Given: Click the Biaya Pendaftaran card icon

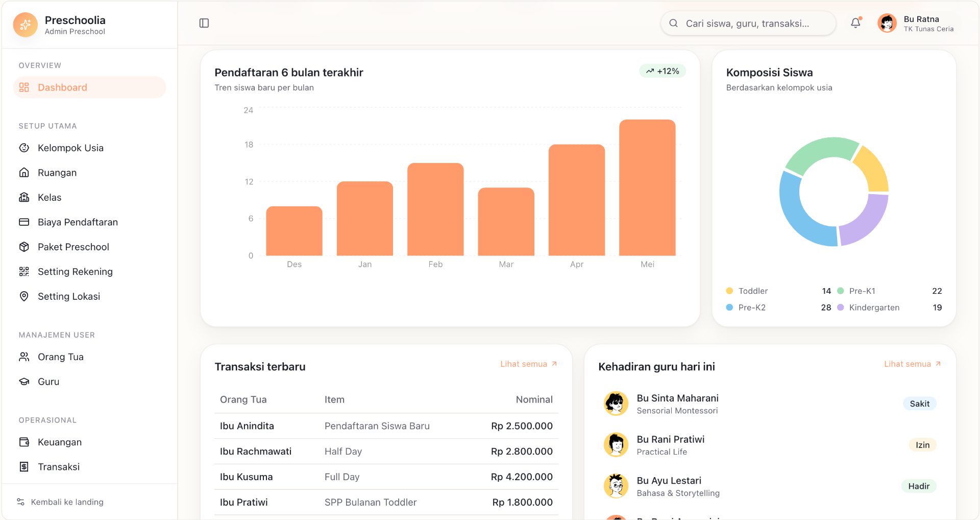Looking at the screenshot, I should [24, 222].
